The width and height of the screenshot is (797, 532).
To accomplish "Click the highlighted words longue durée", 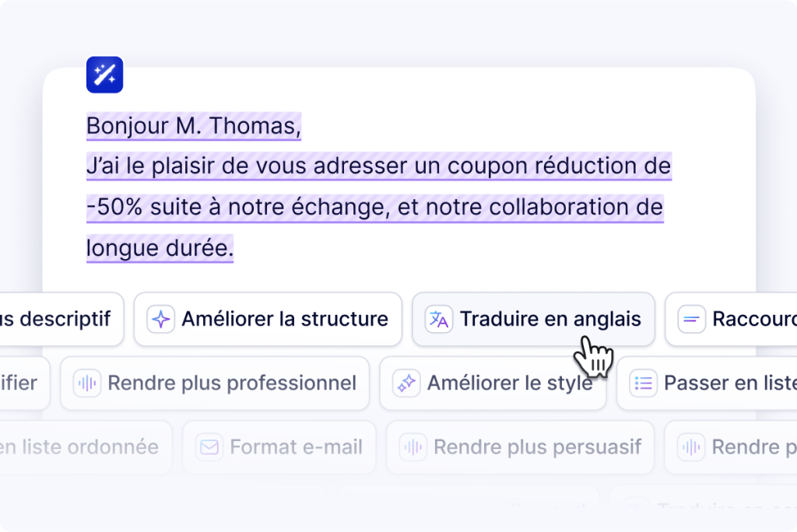I will (x=160, y=249).
